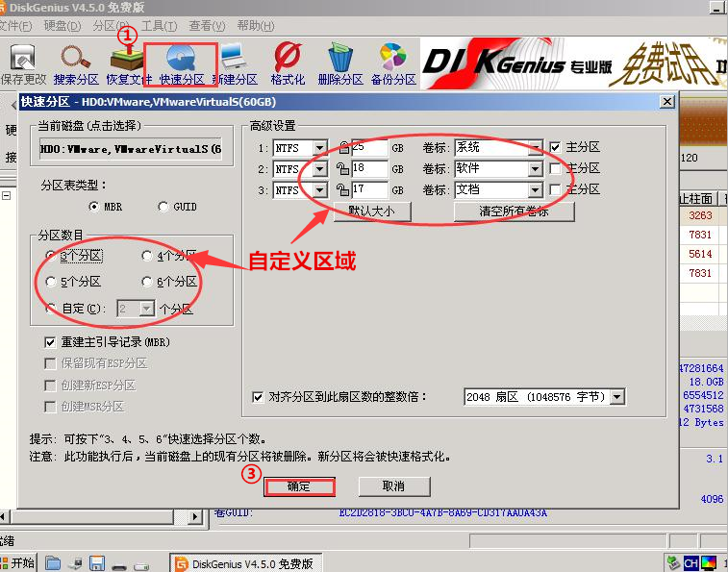This screenshot has height=572, width=728.
Task: Toggle 对齐分区到此扇区数的整数倍 checkbox
Action: pos(258,397)
